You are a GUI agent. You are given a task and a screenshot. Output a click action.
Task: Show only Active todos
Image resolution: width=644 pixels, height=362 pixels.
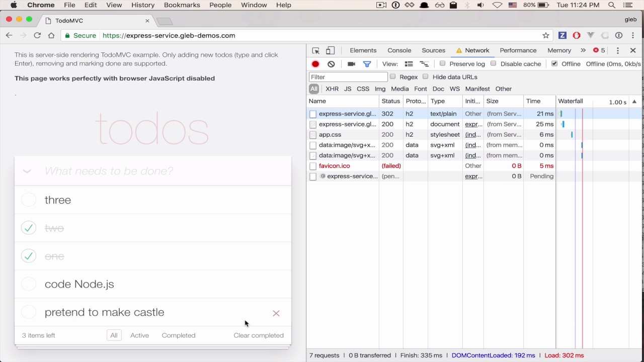[x=139, y=335]
